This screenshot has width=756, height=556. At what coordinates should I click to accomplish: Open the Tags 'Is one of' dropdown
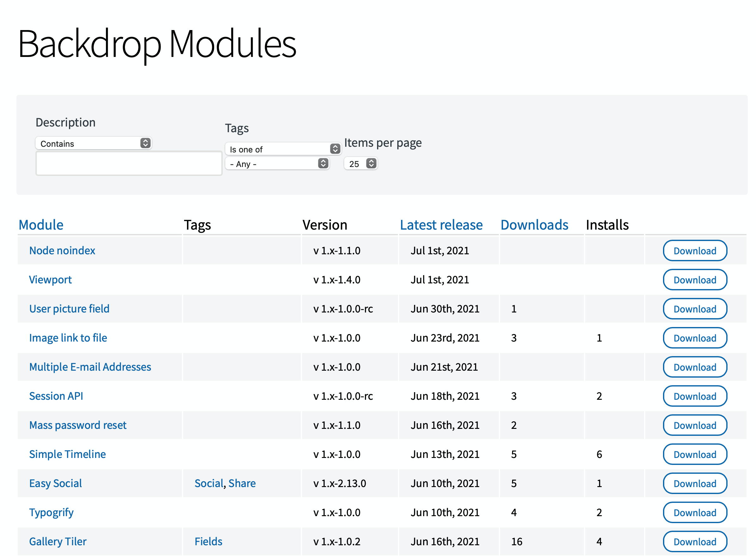283,149
